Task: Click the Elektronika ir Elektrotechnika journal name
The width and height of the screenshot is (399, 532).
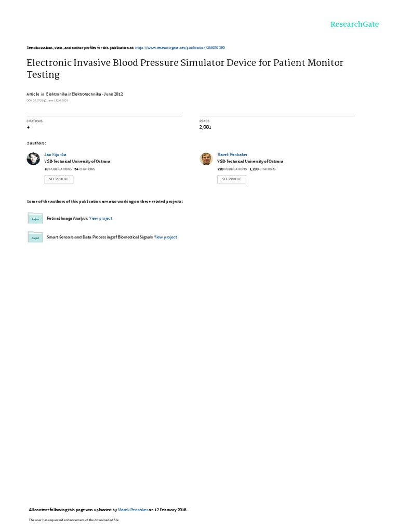Action: click(73, 94)
